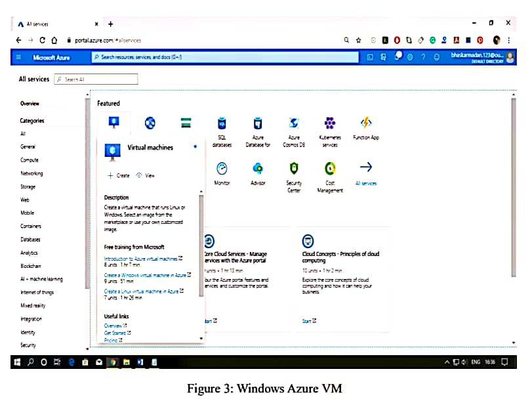This screenshot has width=532, height=407.
Task: Open the Feedback smiley icon
Action: pyautogui.click(x=437, y=57)
